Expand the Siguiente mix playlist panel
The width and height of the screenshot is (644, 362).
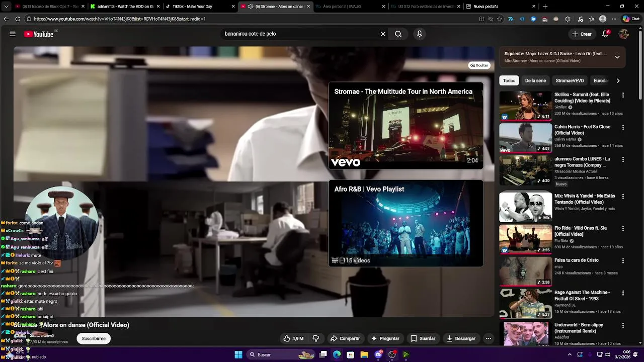[617, 57]
